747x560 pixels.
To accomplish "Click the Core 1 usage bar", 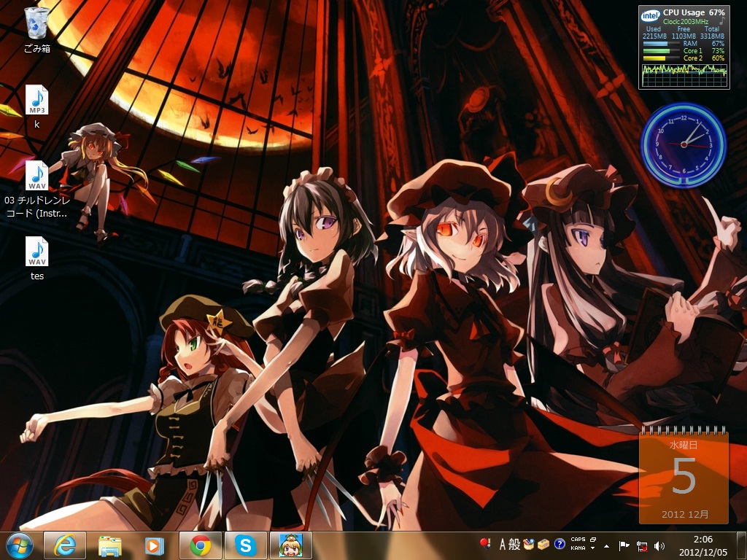I will (661, 50).
